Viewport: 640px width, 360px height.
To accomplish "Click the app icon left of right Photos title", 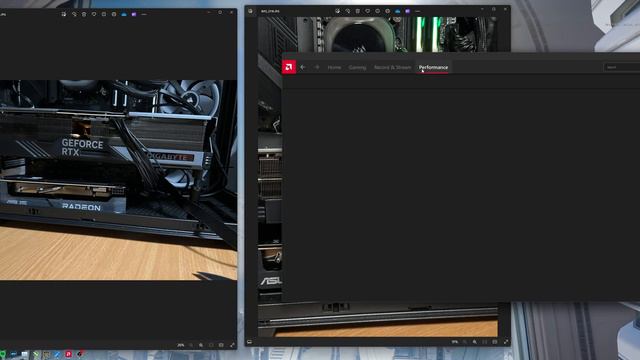I will pyautogui.click(x=251, y=11).
